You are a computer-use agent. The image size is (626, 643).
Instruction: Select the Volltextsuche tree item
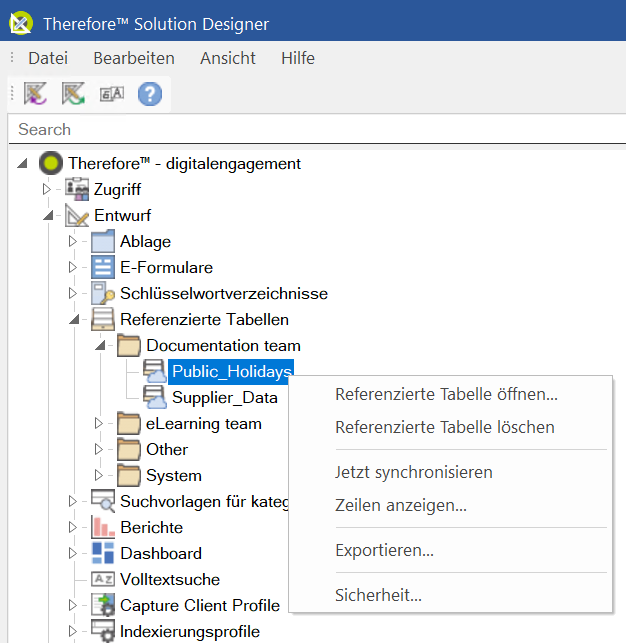pyautogui.click(x=170, y=579)
